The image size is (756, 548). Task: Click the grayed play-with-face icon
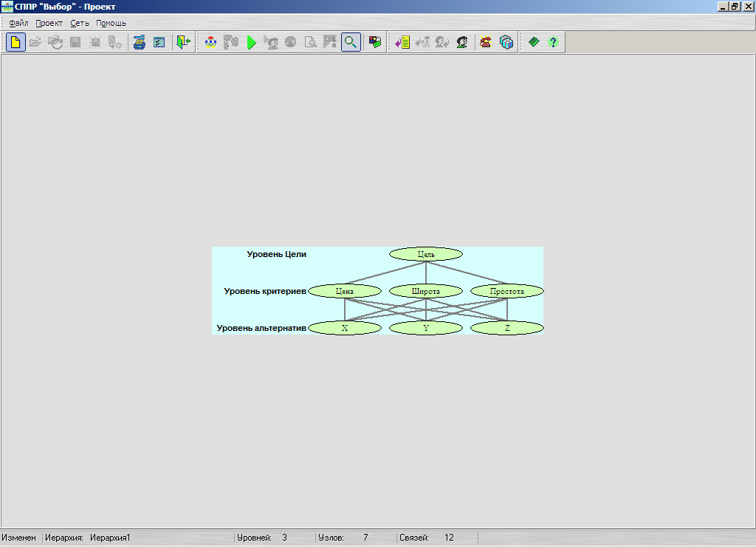click(271, 42)
